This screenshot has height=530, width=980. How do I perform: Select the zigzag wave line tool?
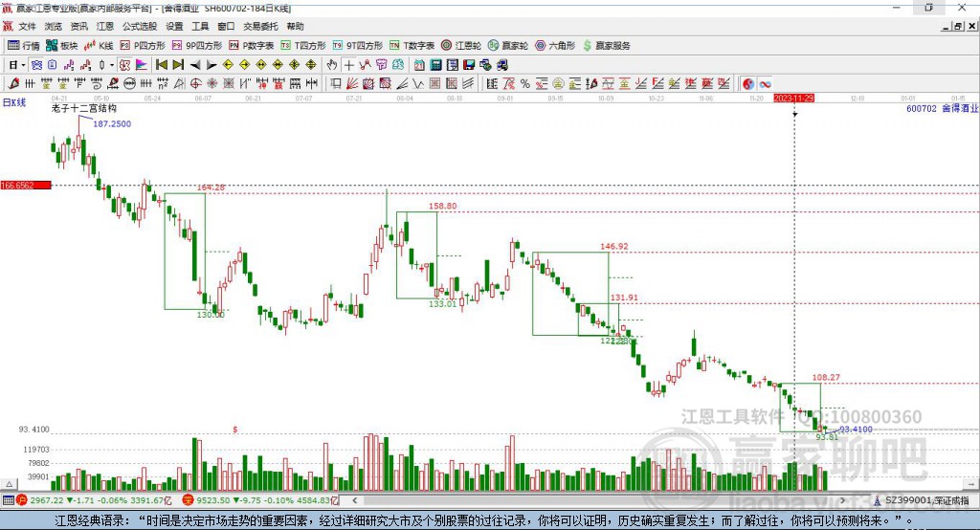tap(418, 83)
